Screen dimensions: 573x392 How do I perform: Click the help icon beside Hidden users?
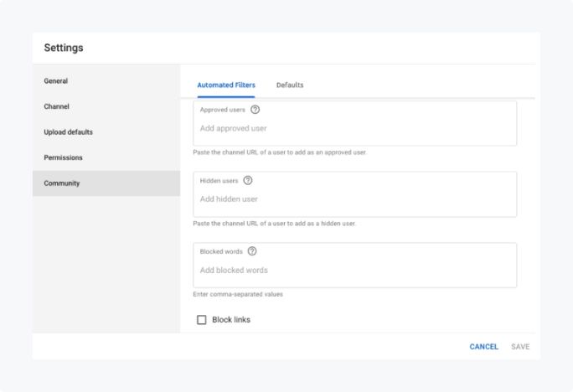click(x=248, y=180)
